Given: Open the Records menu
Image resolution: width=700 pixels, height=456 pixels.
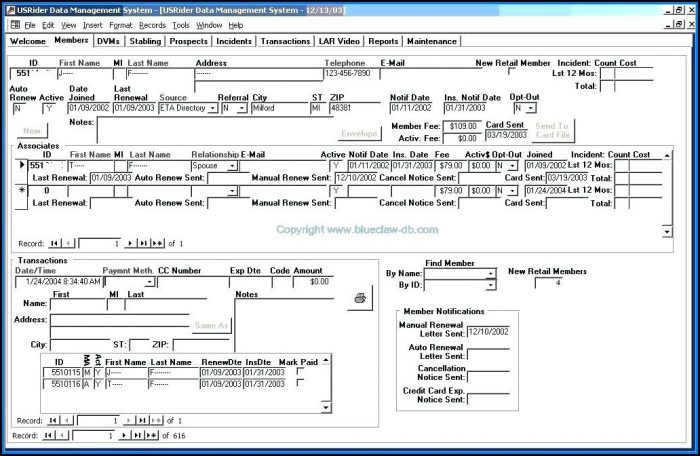Looking at the screenshot, I should point(152,25).
